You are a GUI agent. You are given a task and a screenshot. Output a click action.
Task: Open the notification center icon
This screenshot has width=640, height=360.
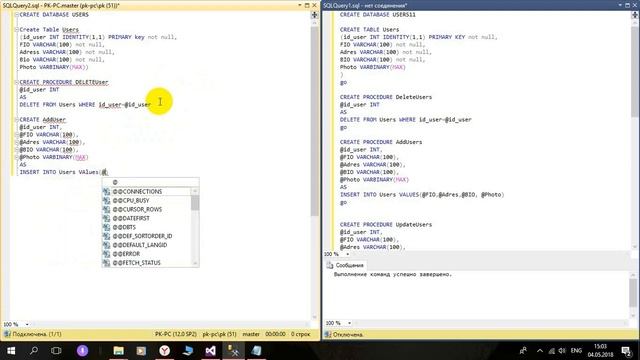[627, 351]
